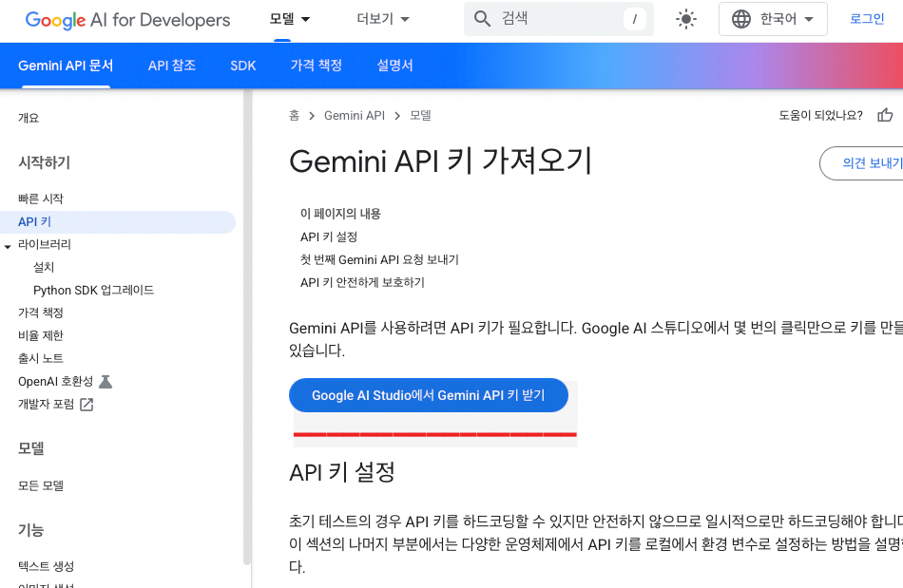Screen dimensions: 903x588
Task: Click the thumbs-up helpful icon
Action: click(x=885, y=115)
